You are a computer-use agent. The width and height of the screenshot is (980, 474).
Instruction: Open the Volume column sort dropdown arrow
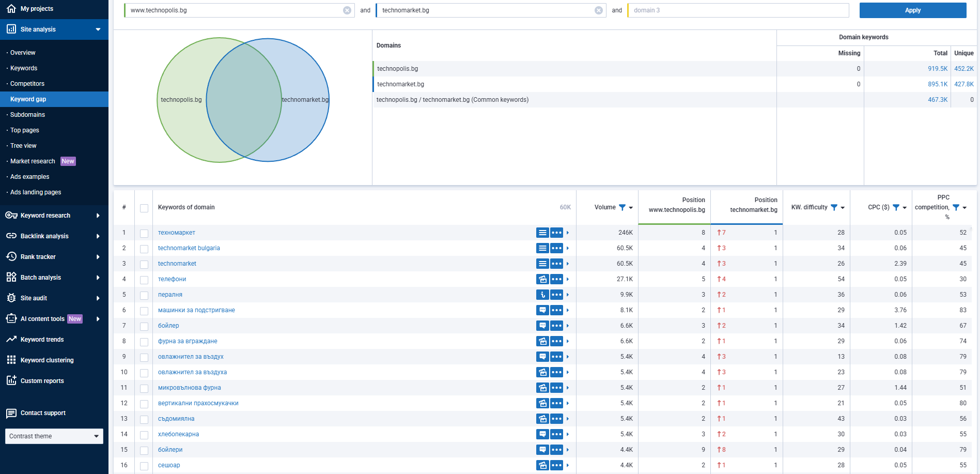631,208
